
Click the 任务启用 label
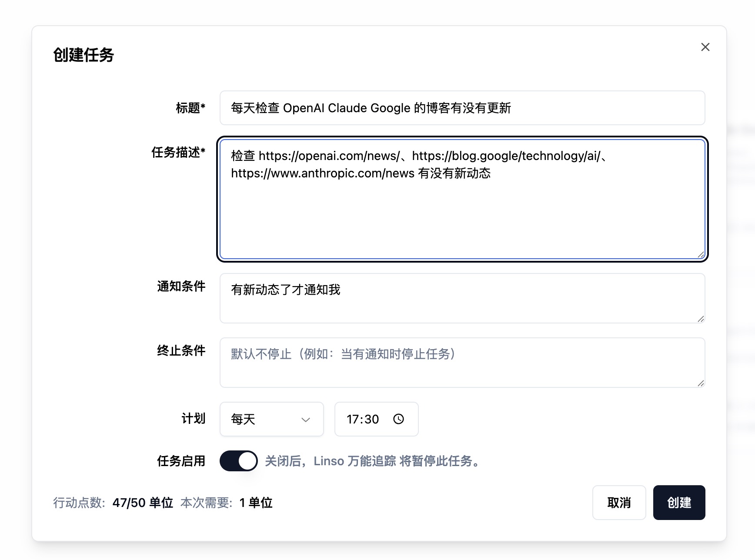coord(181,461)
